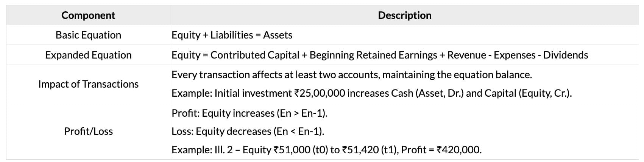Screen dimensions: 644x162
Task: Click the Description column header
Action: pos(404,15)
